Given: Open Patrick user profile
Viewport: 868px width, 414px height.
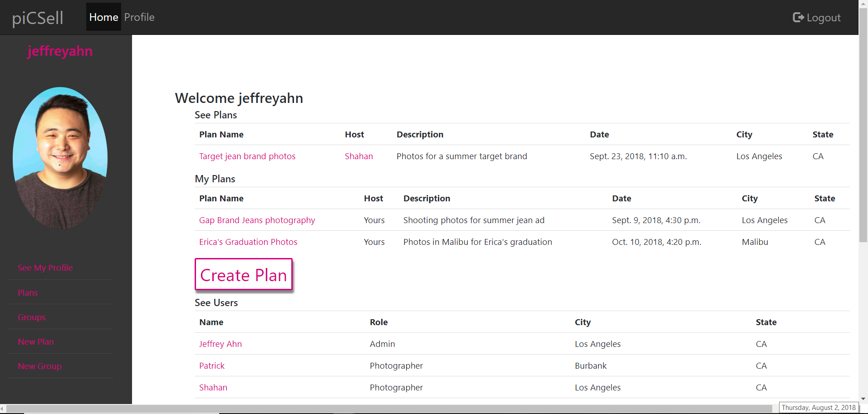Looking at the screenshot, I should click(x=212, y=365).
